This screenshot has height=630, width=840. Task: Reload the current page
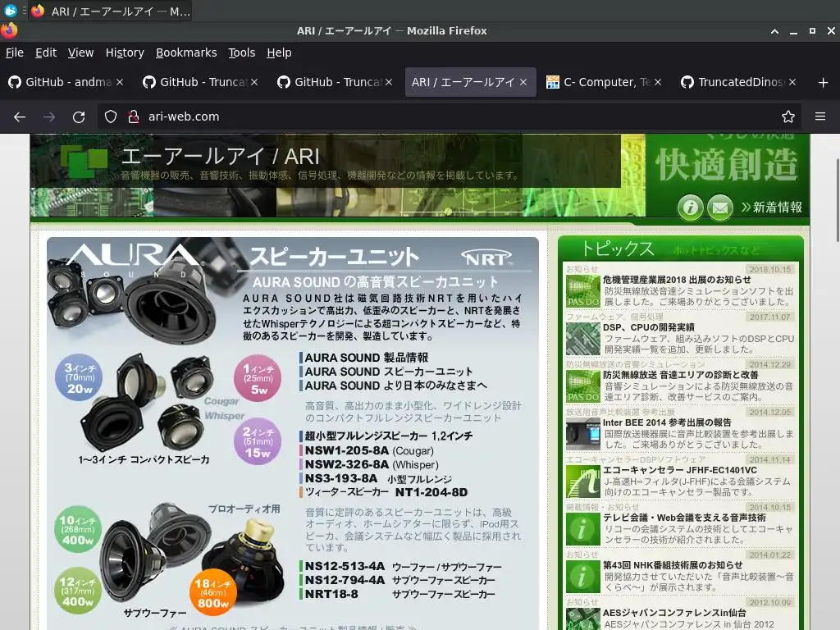[79, 116]
